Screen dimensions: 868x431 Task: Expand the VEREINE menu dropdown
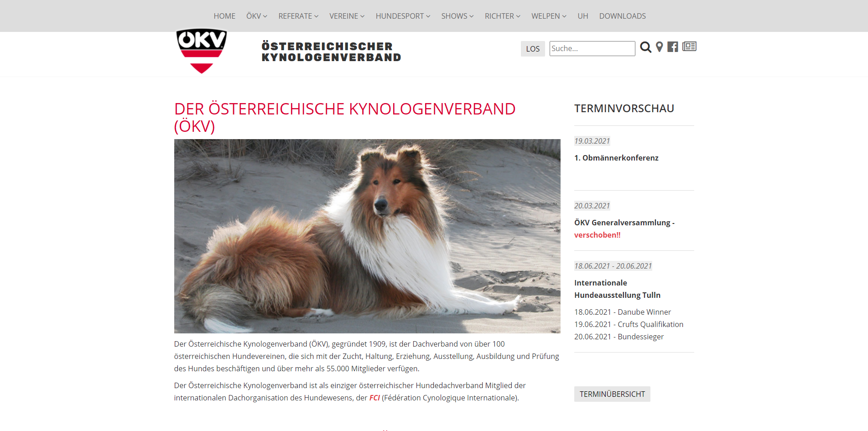(x=347, y=16)
